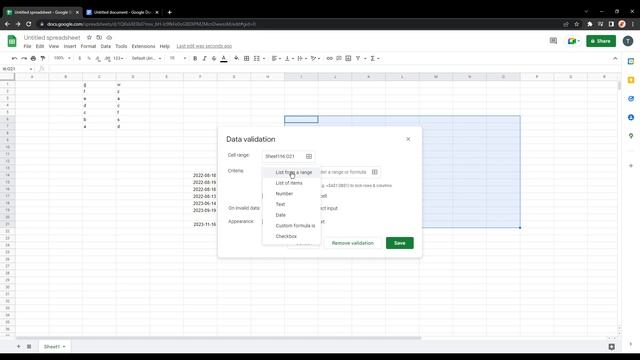This screenshot has width=640, height=360.
Task: Open the font size dropdown
Action: point(178,58)
